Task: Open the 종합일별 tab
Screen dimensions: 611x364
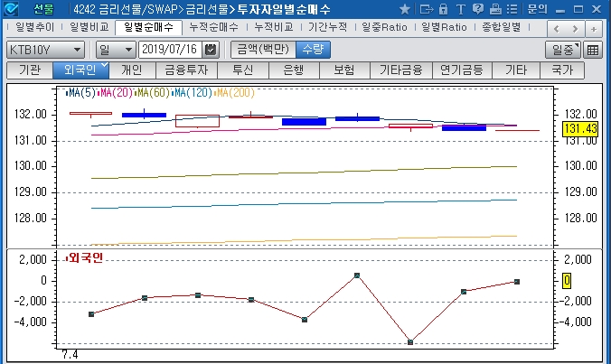Action: pos(502,27)
